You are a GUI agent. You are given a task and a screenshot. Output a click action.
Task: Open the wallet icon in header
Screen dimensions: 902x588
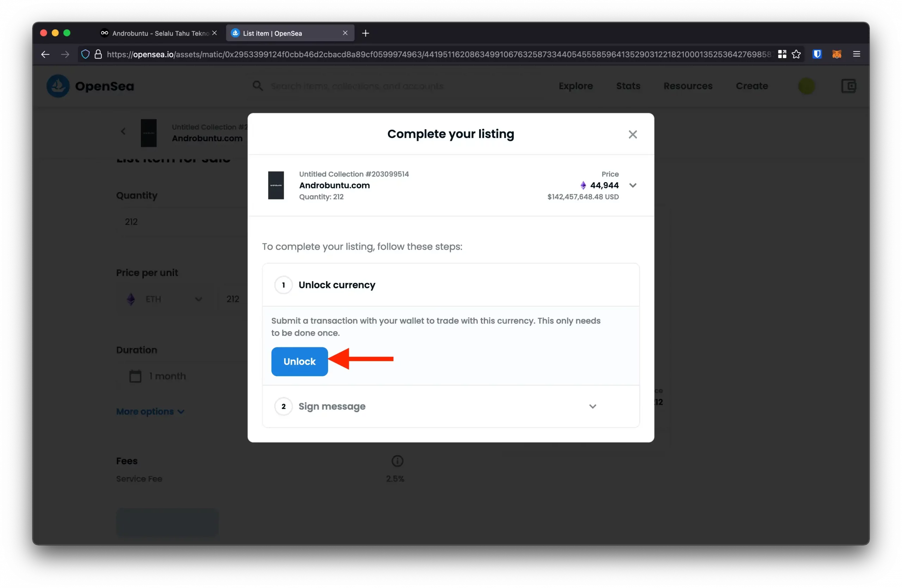tap(848, 86)
